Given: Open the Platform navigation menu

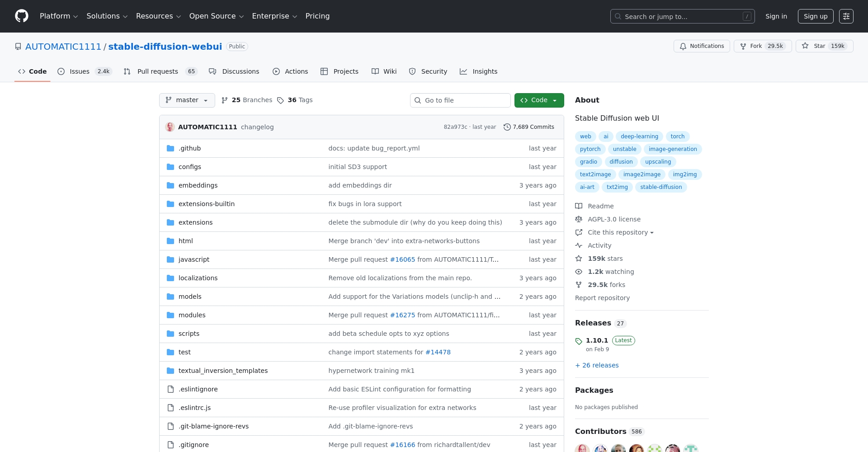Looking at the screenshot, I should 59,16.
